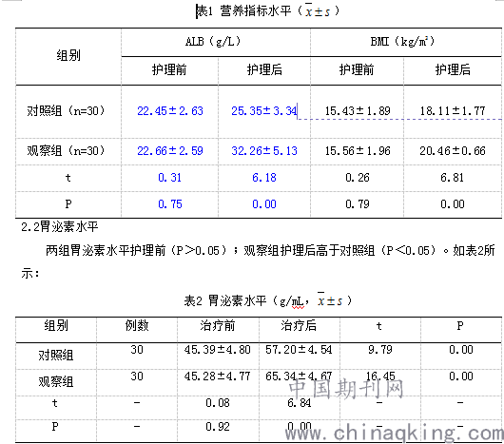The height and width of the screenshot is (444, 504).
Task: Select the ALB (g/L) column header
Action: pyautogui.click(x=213, y=42)
